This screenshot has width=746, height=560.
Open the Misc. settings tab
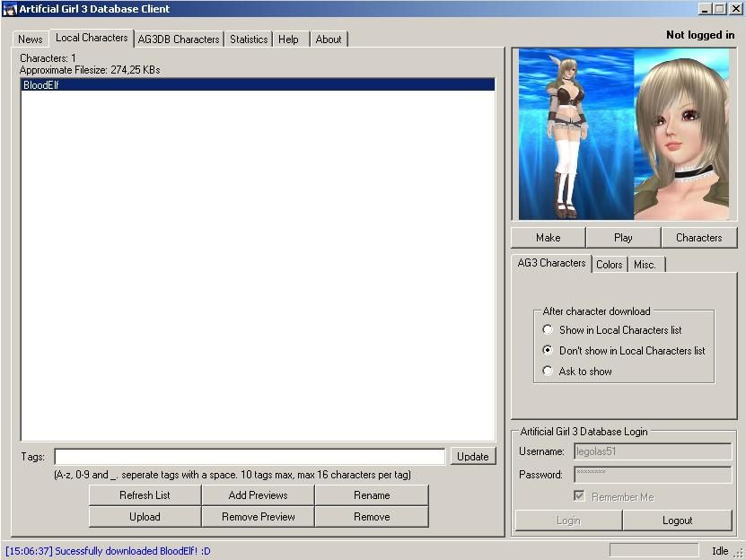coord(645,265)
